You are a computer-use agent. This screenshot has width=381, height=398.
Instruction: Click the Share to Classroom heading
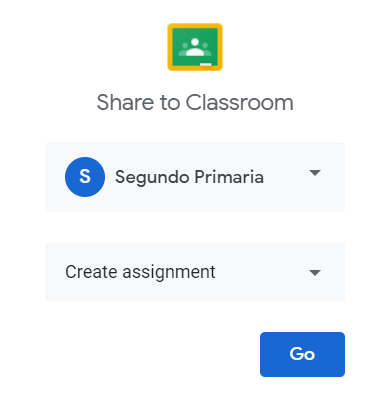[195, 102]
